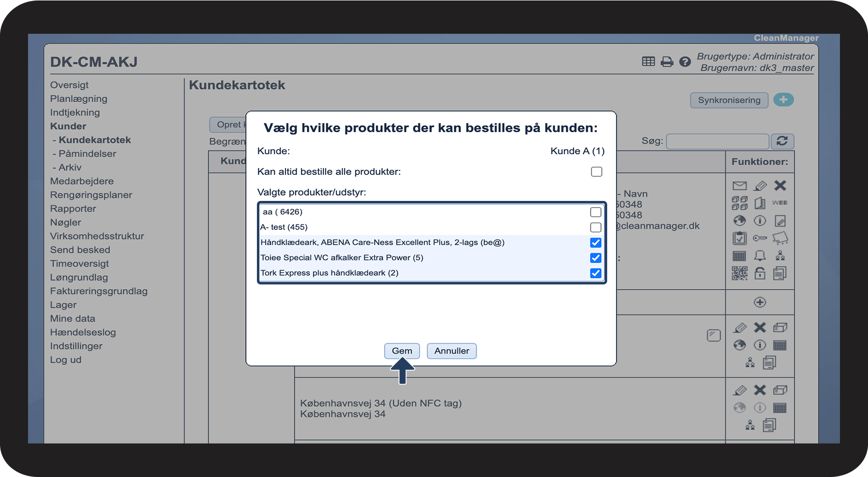Click the QR code icon in Funktioner
Image resolution: width=868 pixels, height=477 pixels.
[739, 273]
